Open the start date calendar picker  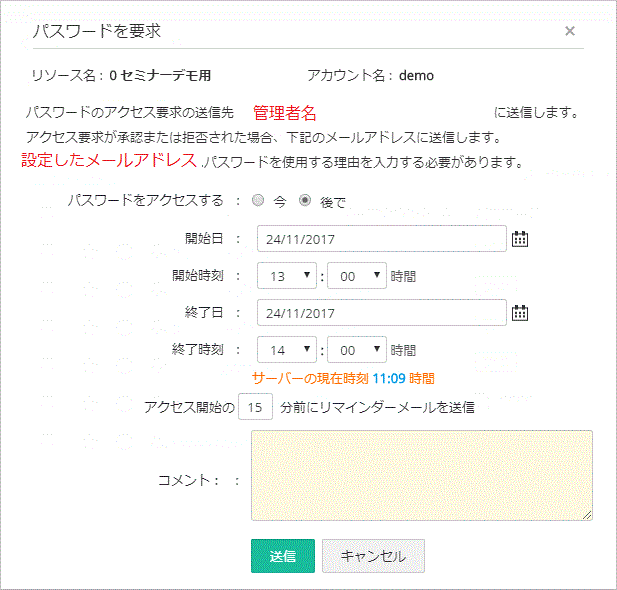[519, 238]
